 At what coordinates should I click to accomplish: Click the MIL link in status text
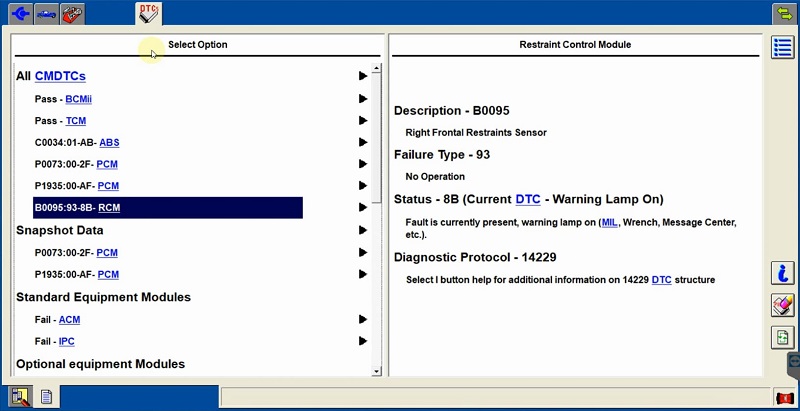tap(609, 222)
